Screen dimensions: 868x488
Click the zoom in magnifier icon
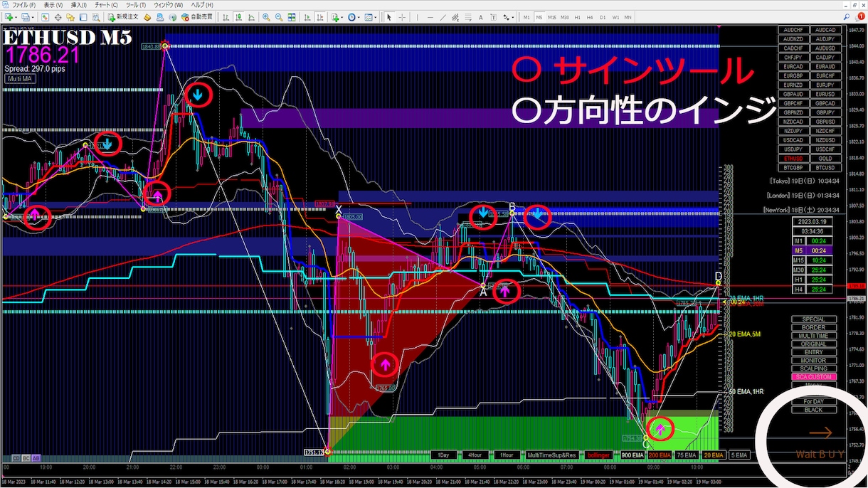point(266,16)
